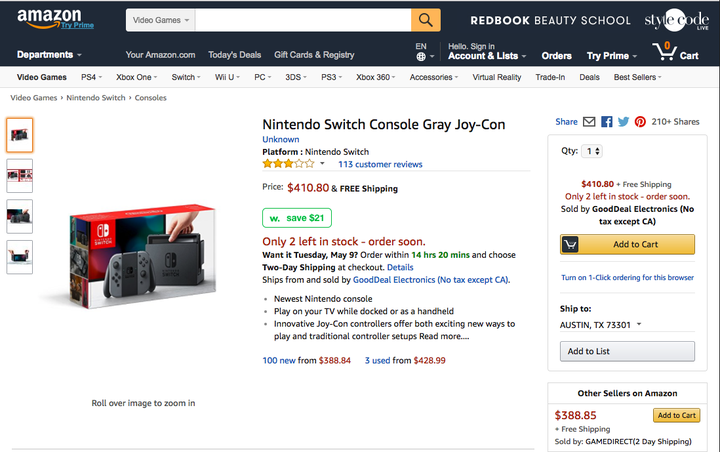720x452 pixels.
Task: Click the Add to List button
Action: tap(627, 351)
